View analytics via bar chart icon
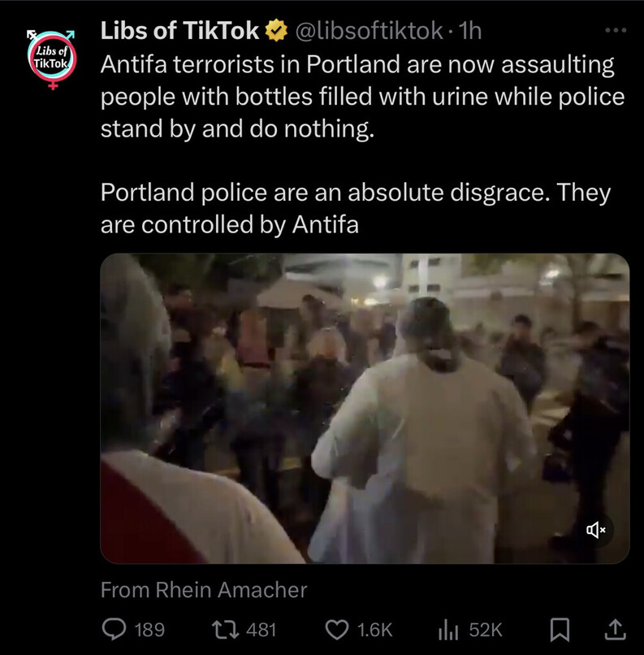The image size is (644, 655). pos(448,630)
